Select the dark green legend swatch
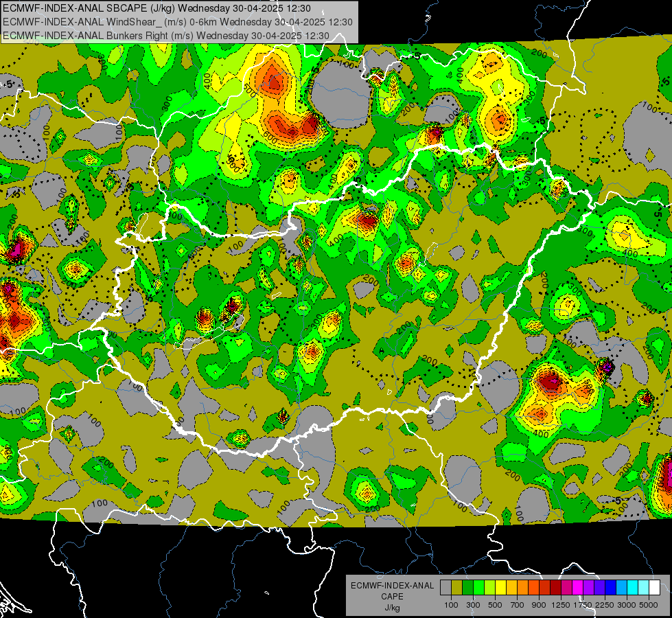Screen dimensions: 672x618 point(467,588)
